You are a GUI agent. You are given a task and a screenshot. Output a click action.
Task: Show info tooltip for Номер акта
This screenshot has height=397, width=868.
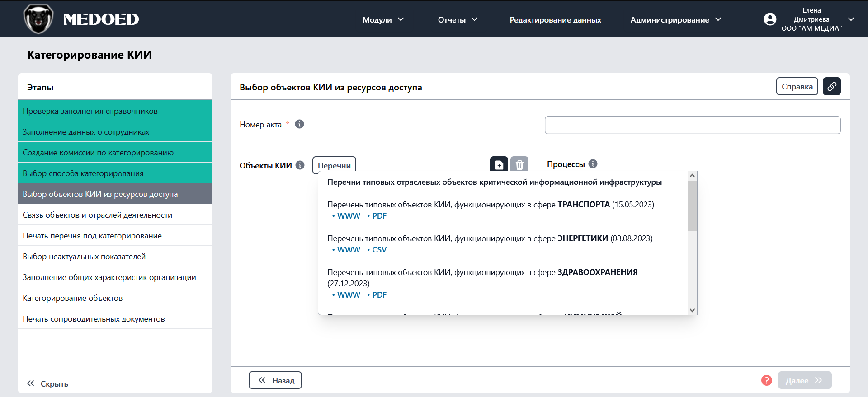click(299, 124)
